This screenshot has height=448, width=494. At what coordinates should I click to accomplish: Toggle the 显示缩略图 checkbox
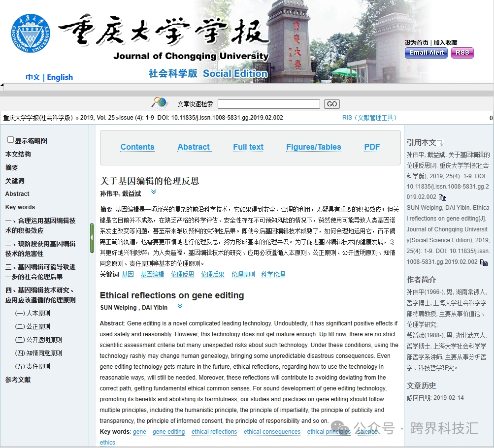coord(10,139)
